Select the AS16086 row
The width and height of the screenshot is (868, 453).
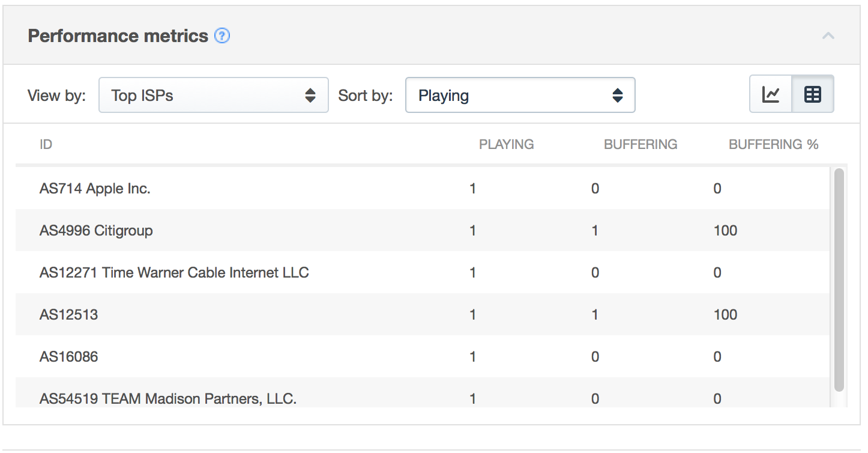pyautogui.click(x=423, y=357)
